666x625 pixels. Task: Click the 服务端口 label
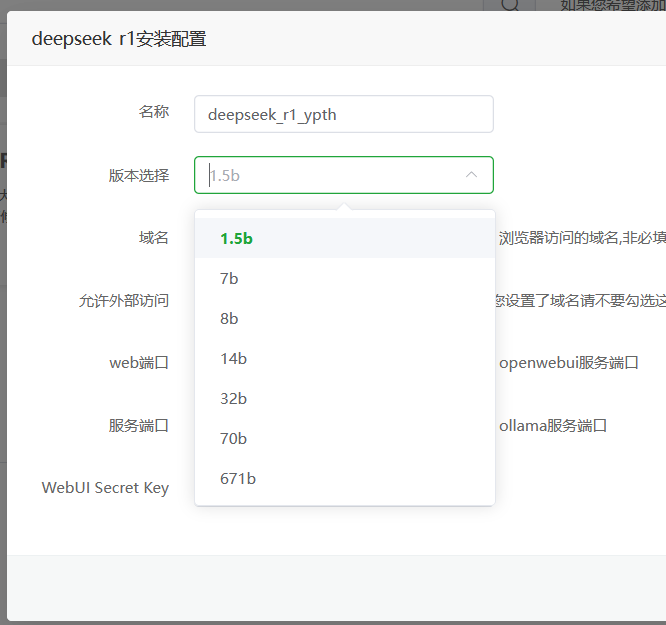click(139, 425)
